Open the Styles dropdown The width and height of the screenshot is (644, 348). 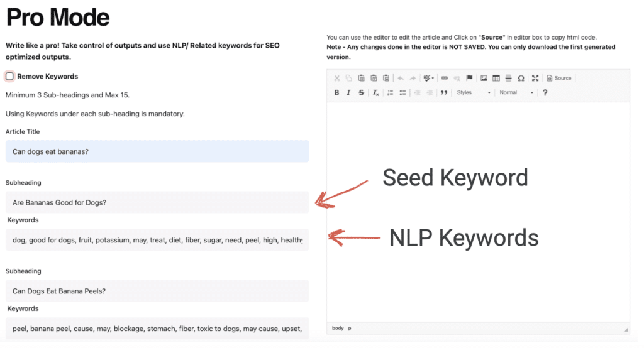tap(473, 93)
